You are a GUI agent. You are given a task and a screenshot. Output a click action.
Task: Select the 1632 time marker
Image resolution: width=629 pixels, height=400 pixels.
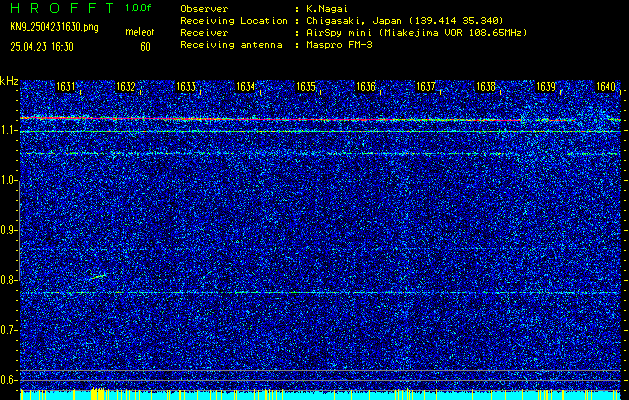[125, 87]
